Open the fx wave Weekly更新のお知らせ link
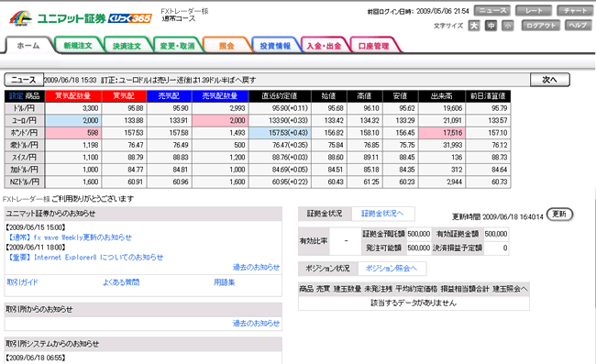596x364 pixels. 69,237
